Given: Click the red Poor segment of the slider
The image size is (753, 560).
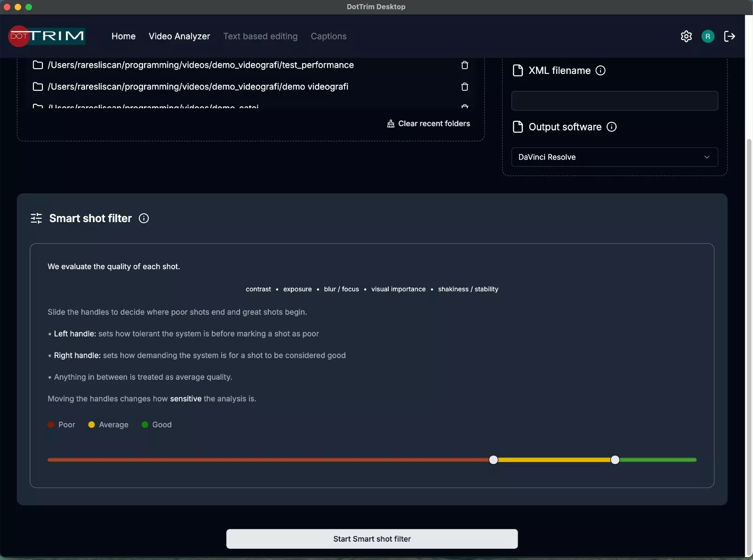Looking at the screenshot, I should pyautogui.click(x=268, y=460).
